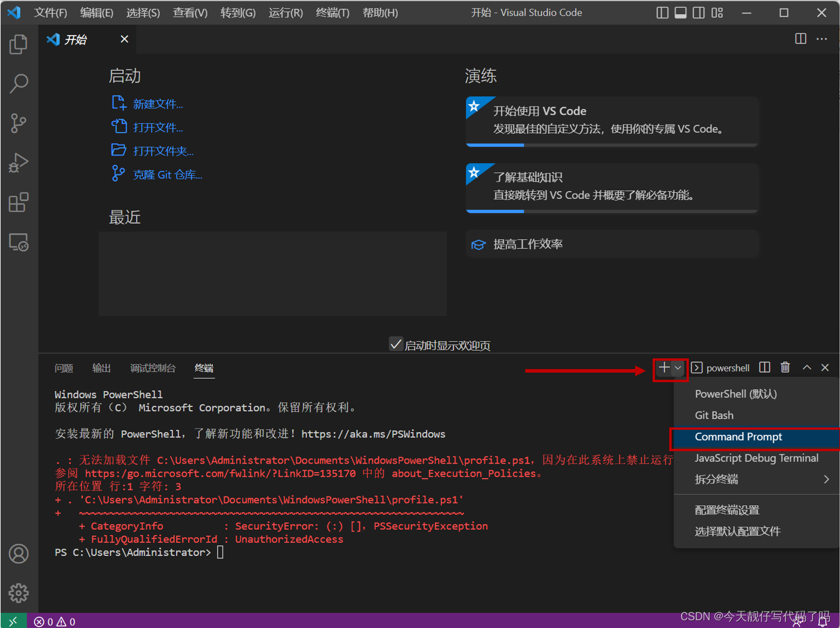The width and height of the screenshot is (840, 628).
Task: Open the launch profile dropdown arrow
Action: (x=678, y=368)
